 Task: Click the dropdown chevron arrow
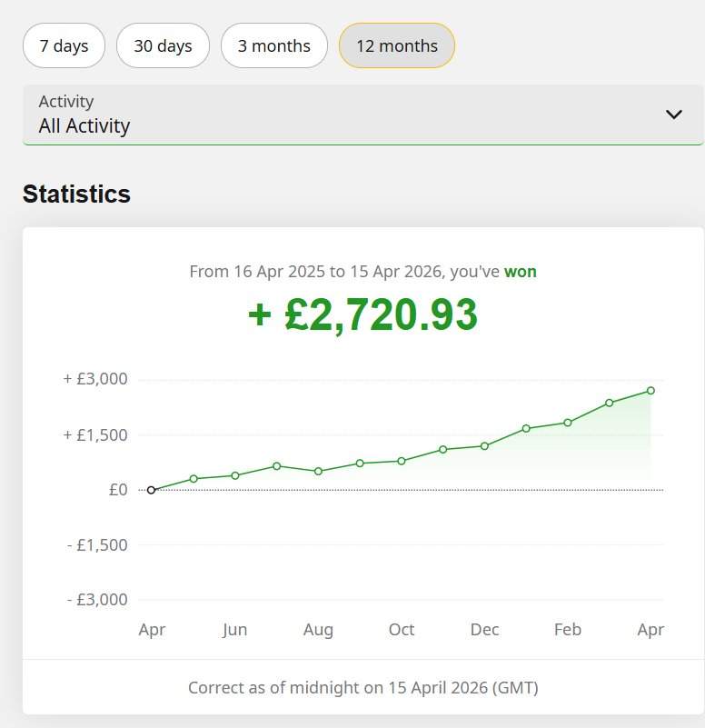click(x=674, y=115)
